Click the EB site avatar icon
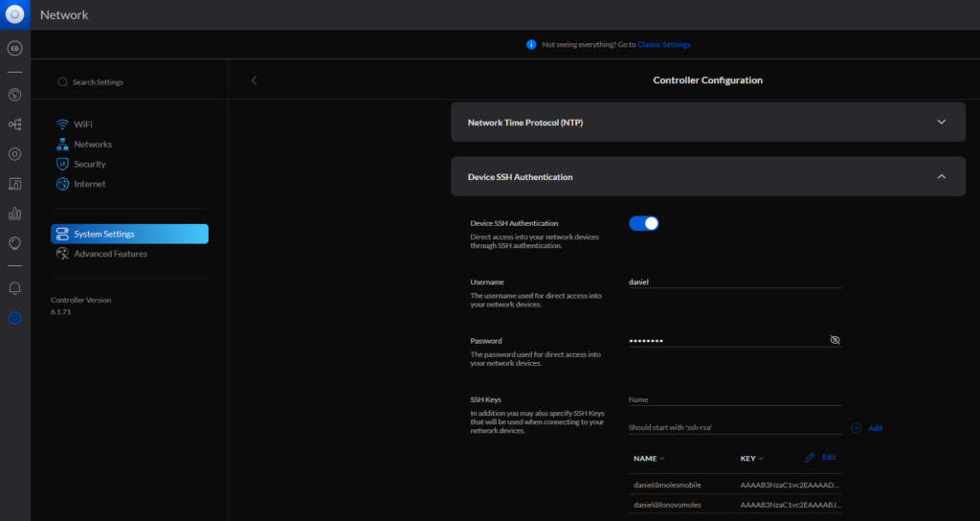Viewport: 980px width, 521px height. [x=14, y=48]
